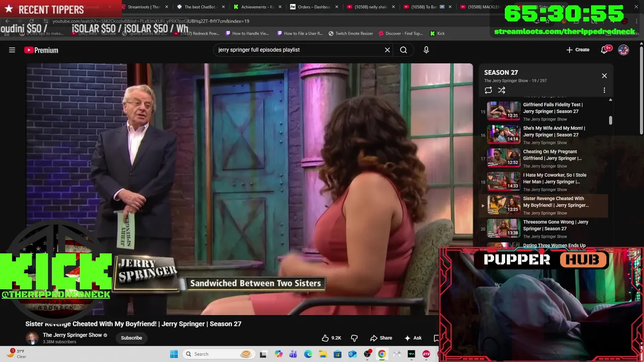This screenshot has height=362, width=644.
Task: Open the account avatar menu
Action: [x=623, y=50]
